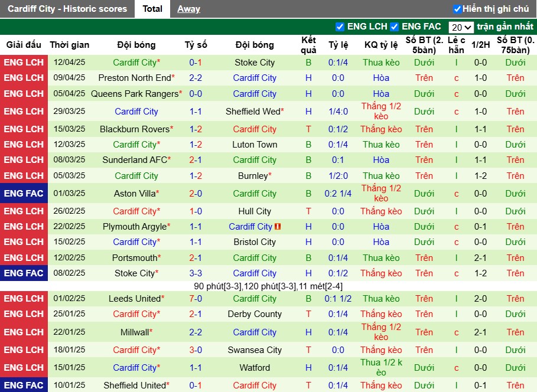
Task: Click Bristol City team name
Action: [255, 242]
